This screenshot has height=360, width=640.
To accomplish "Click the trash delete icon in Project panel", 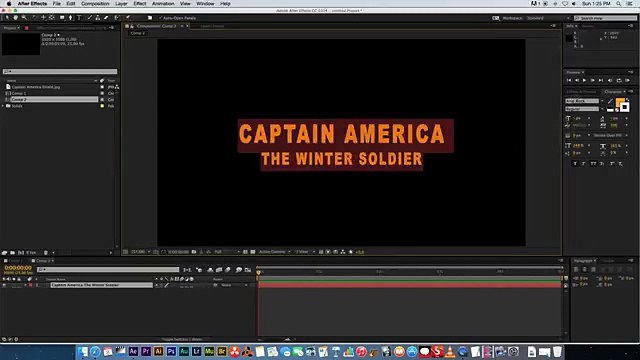I will click(46, 253).
